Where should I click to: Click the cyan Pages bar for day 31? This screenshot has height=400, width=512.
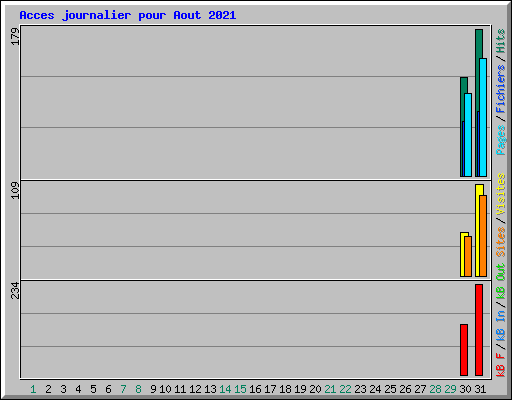pos(483,117)
